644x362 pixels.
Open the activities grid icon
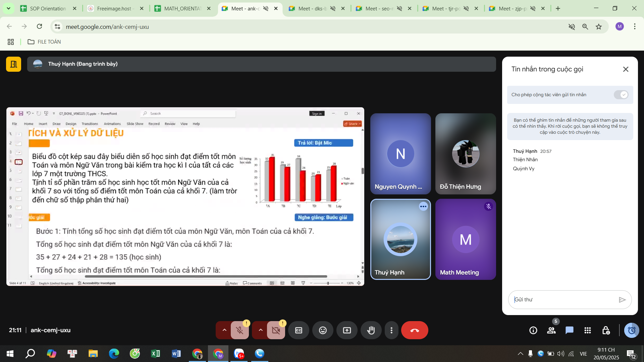click(587, 330)
